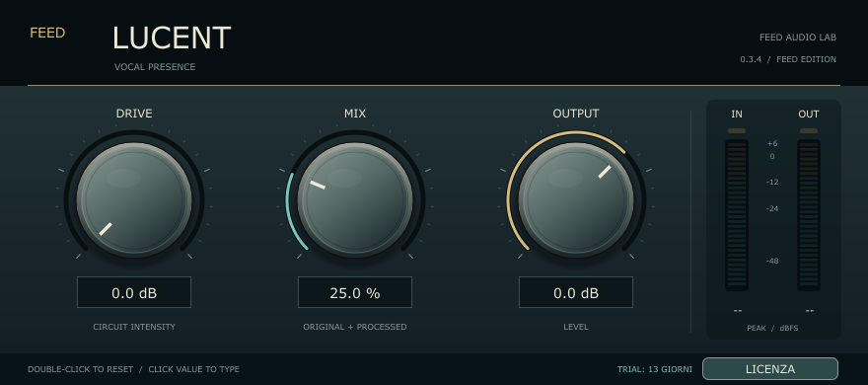Click the Output value field showing 0.0 dB
Image resolution: width=868 pixels, height=385 pixels.
point(576,292)
